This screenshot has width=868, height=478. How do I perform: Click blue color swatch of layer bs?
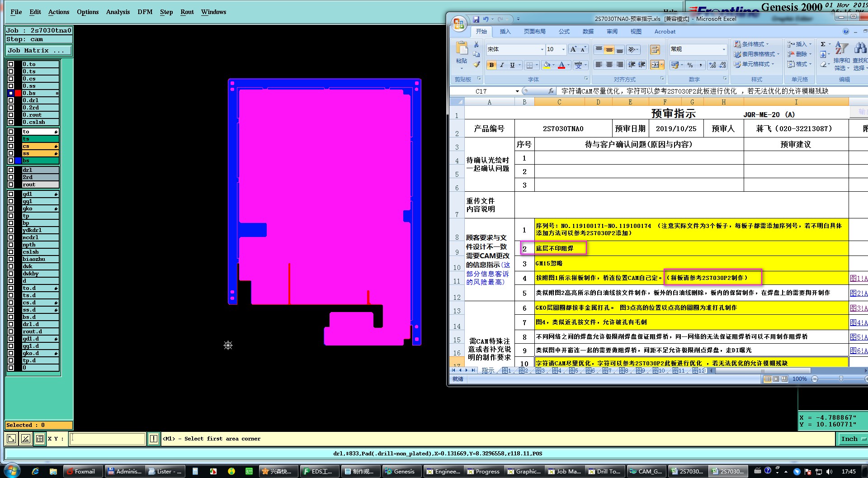click(18, 161)
